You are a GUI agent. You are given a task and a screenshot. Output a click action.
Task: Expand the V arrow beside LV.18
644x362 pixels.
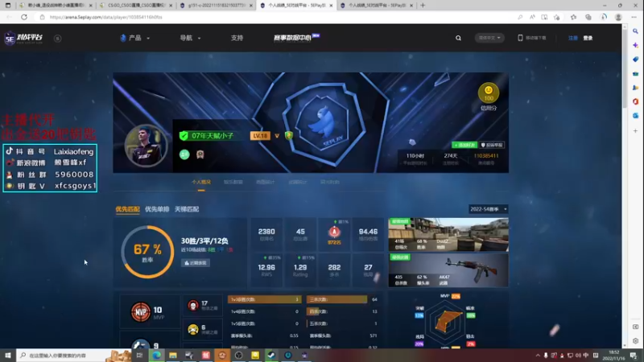click(x=277, y=136)
